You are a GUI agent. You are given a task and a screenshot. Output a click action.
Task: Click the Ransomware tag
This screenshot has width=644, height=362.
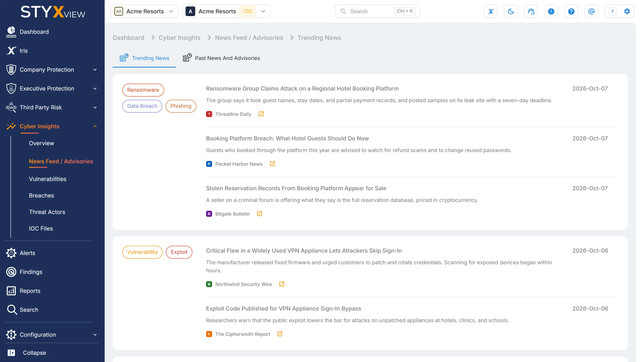[143, 90]
